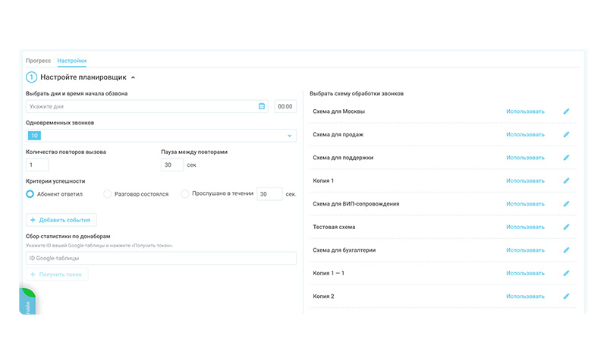Edit the Схема для продаж scheme

566,134
